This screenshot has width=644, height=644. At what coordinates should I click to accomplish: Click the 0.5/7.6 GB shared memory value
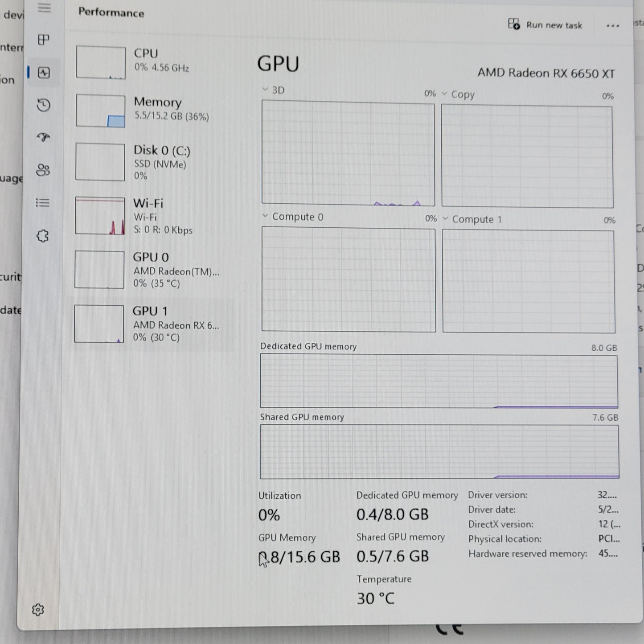(393, 556)
